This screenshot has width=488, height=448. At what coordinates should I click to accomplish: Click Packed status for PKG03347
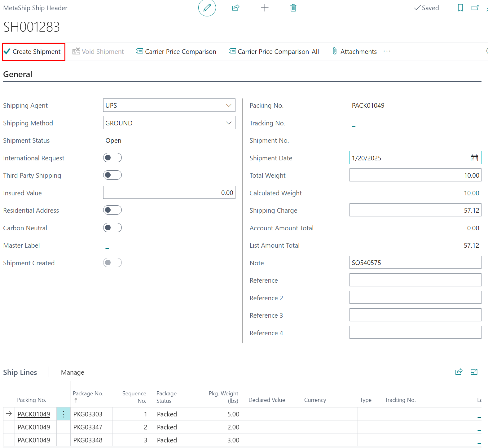tap(175, 427)
